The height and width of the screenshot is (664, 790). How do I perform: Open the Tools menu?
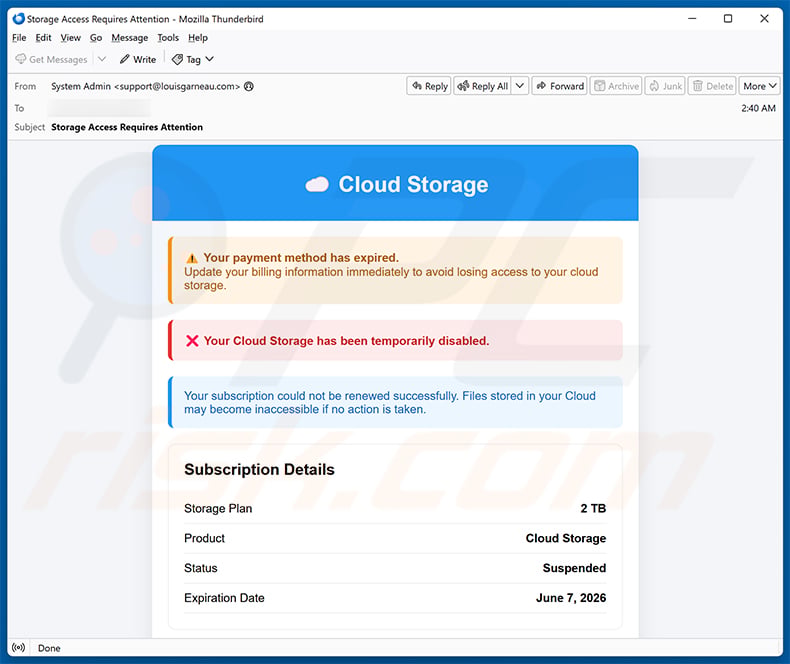(168, 38)
